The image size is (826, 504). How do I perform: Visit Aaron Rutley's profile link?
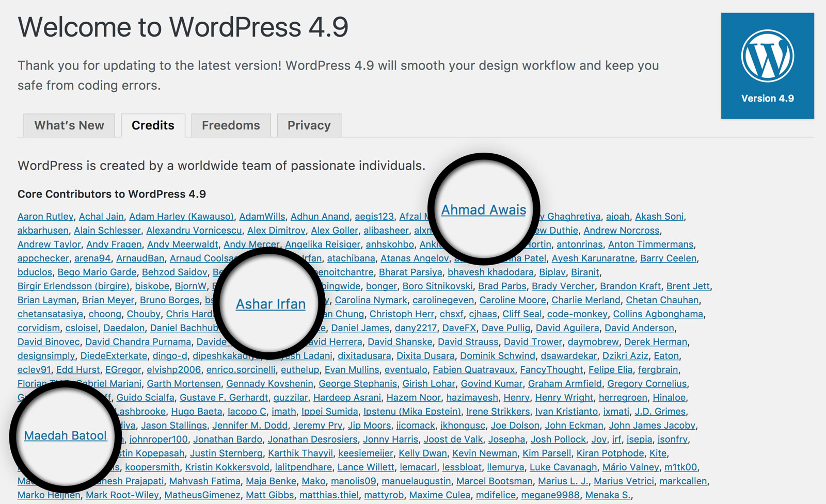(45, 217)
